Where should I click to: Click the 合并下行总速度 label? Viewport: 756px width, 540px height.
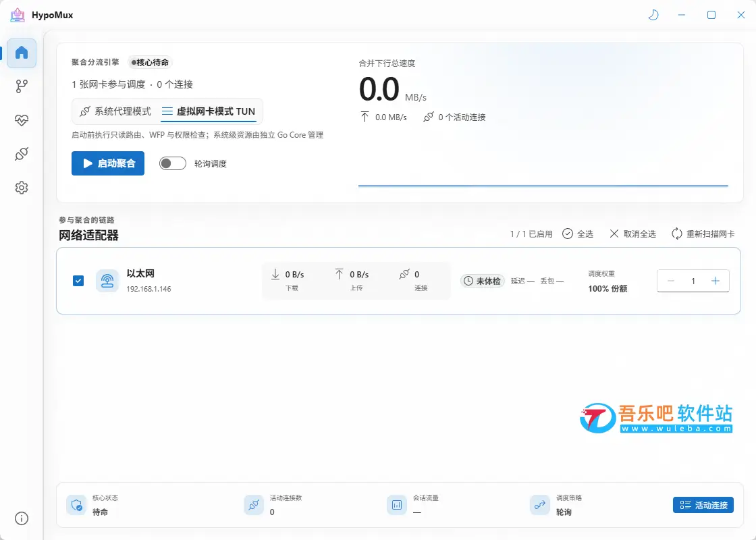(x=387, y=63)
